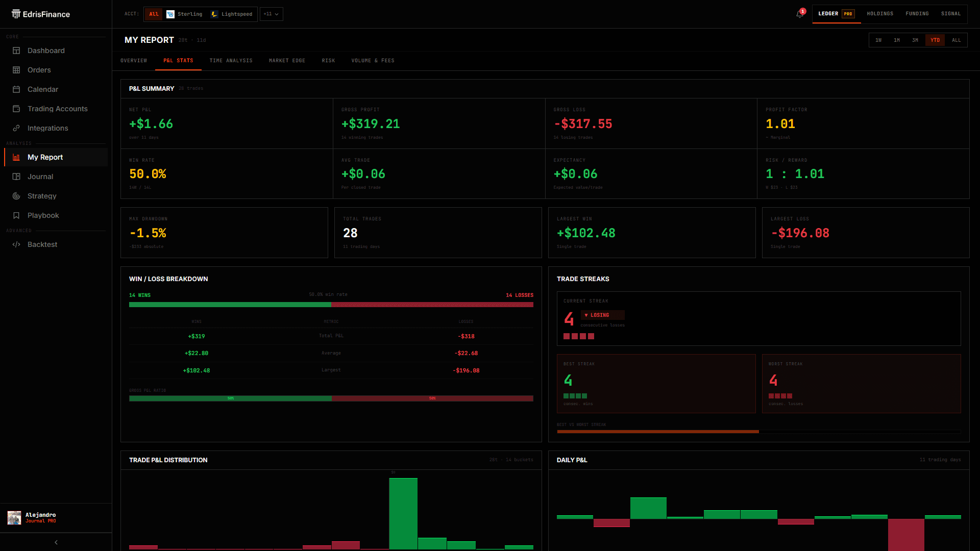Click the 14 LOSSES label
The height and width of the screenshot is (551, 980).
point(520,295)
